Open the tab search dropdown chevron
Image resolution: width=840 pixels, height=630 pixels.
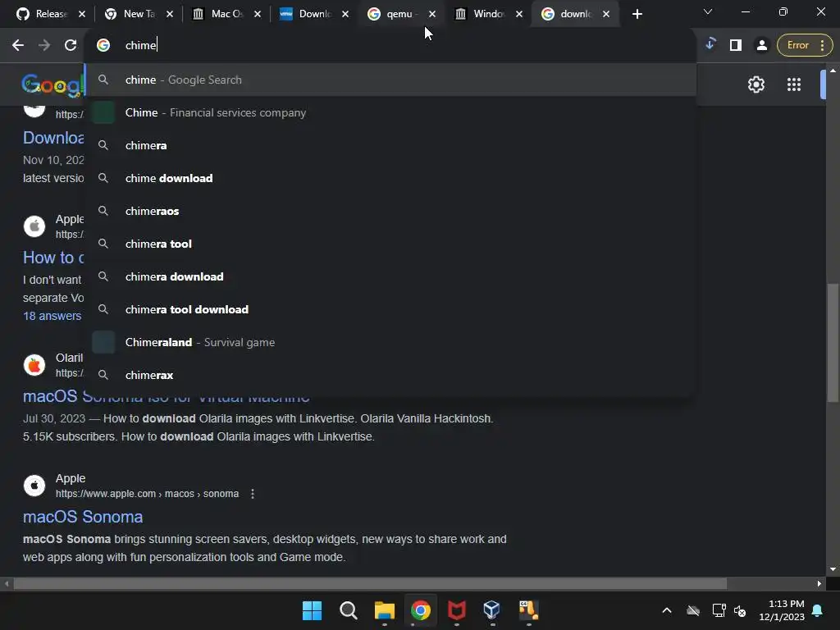(x=708, y=11)
